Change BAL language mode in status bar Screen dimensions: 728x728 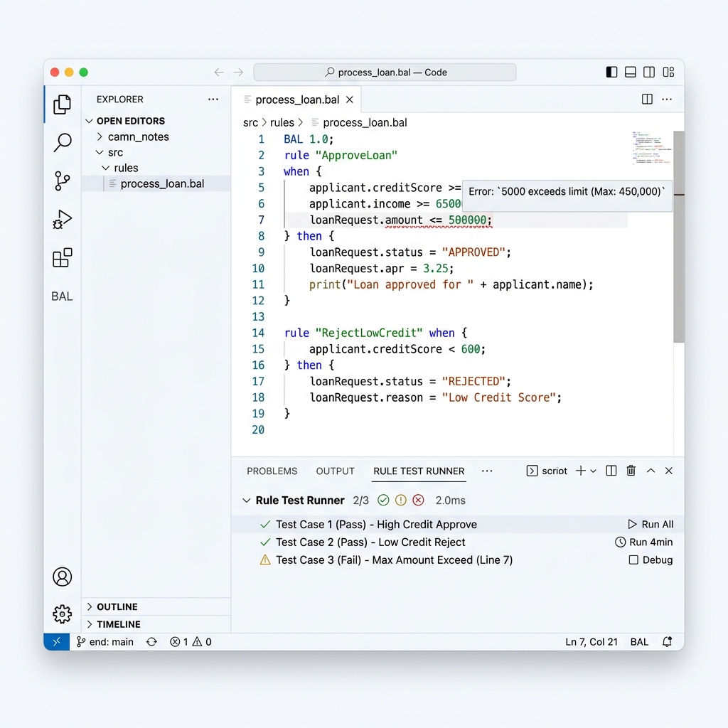(x=639, y=642)
